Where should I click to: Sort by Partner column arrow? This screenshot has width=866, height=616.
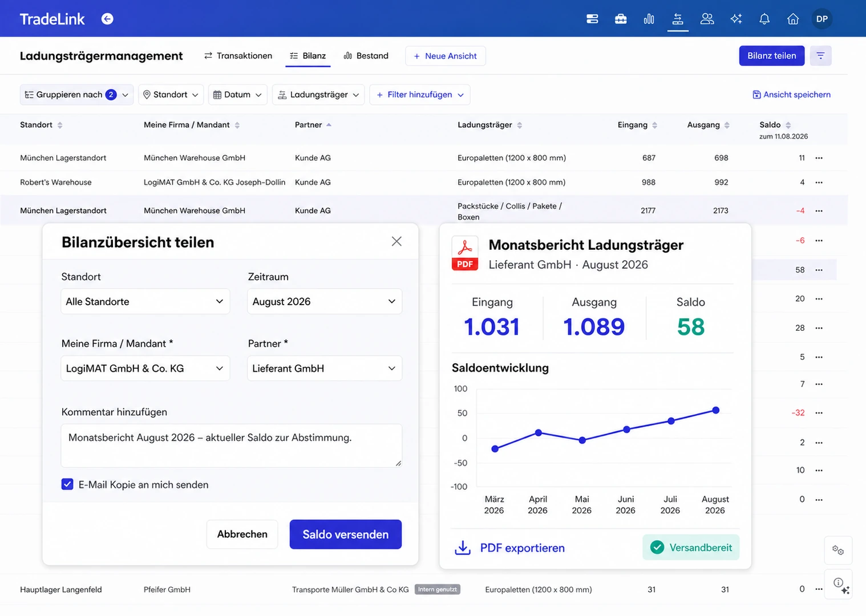click(x=329, y=125)
